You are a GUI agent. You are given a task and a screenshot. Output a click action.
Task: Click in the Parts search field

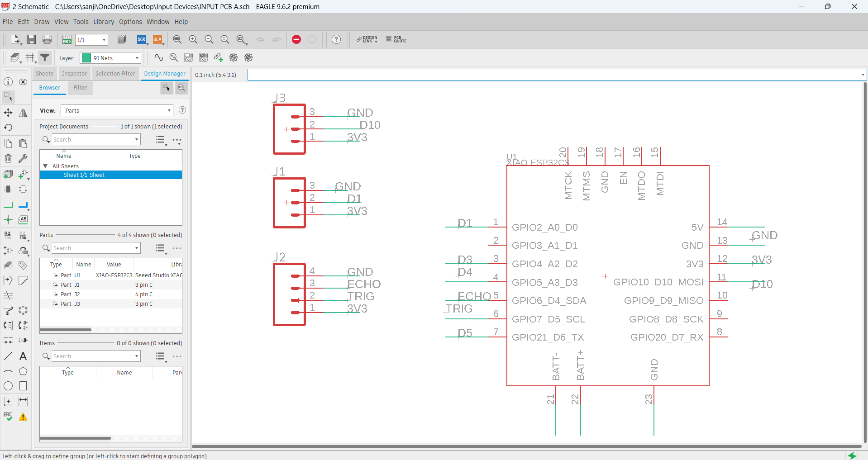(x=93, y=248)
